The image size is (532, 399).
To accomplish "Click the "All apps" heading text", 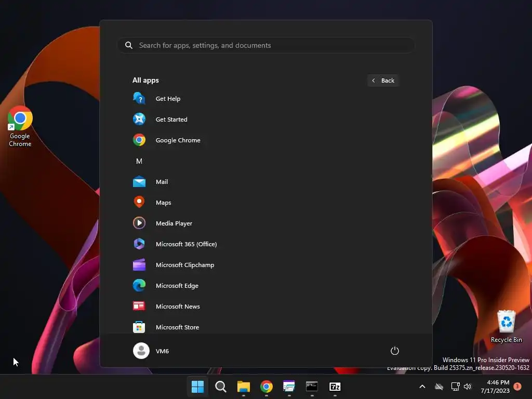I will pyautogui.click(x=145, y=81).
